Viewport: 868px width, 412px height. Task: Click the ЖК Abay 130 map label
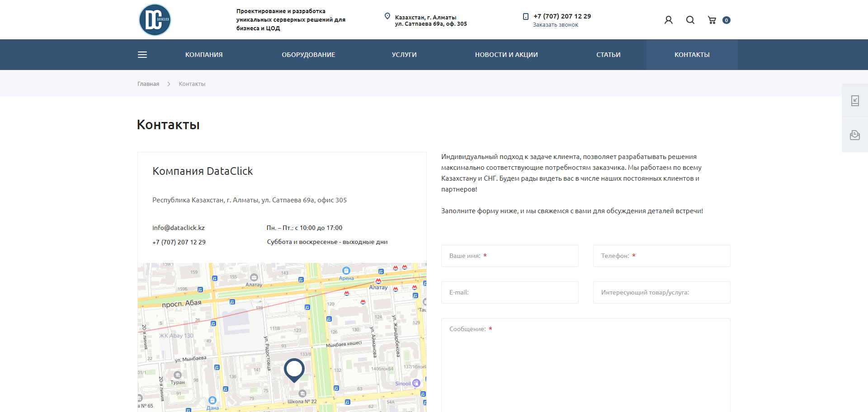pyautogui.click(x=176, y=336)
